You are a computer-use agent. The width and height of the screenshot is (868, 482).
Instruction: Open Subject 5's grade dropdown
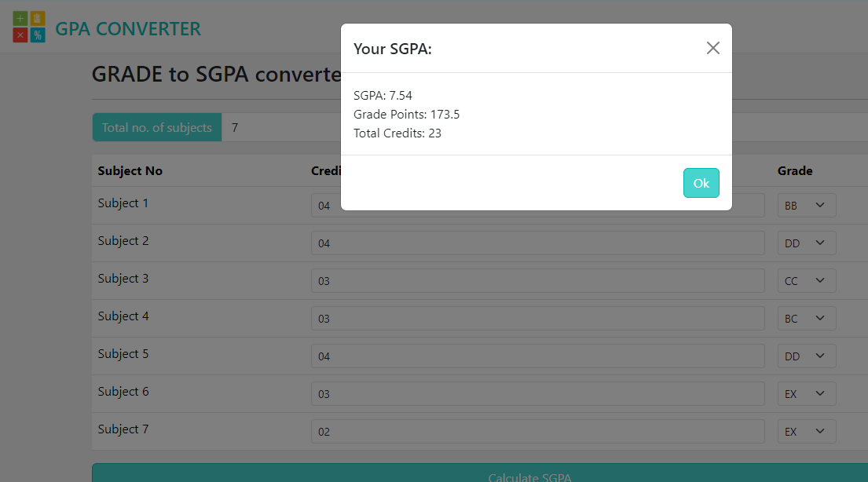coord(807,356)
